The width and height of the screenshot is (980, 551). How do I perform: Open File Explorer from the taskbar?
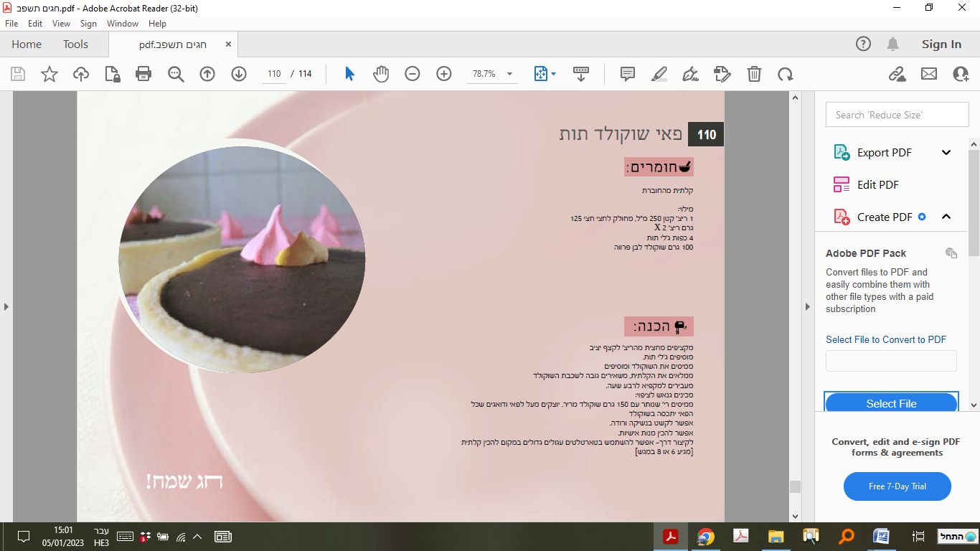(x=776, y=537)
